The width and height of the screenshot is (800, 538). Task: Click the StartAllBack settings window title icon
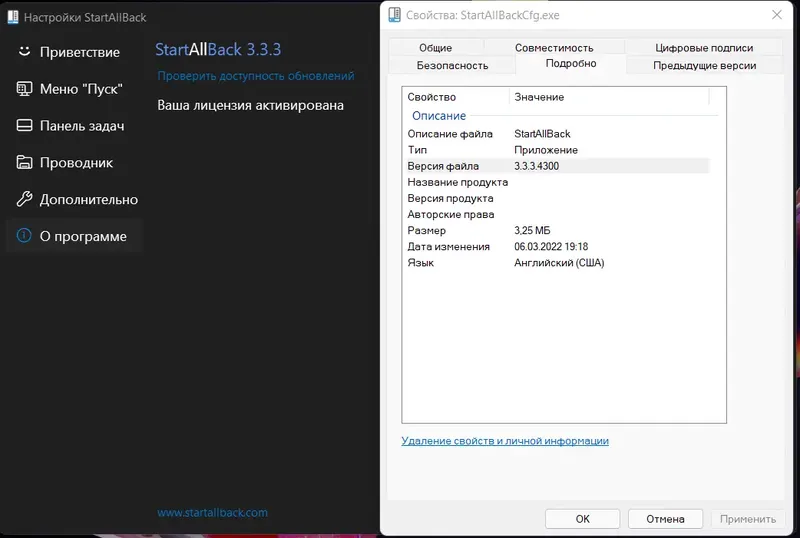[13, 17]
